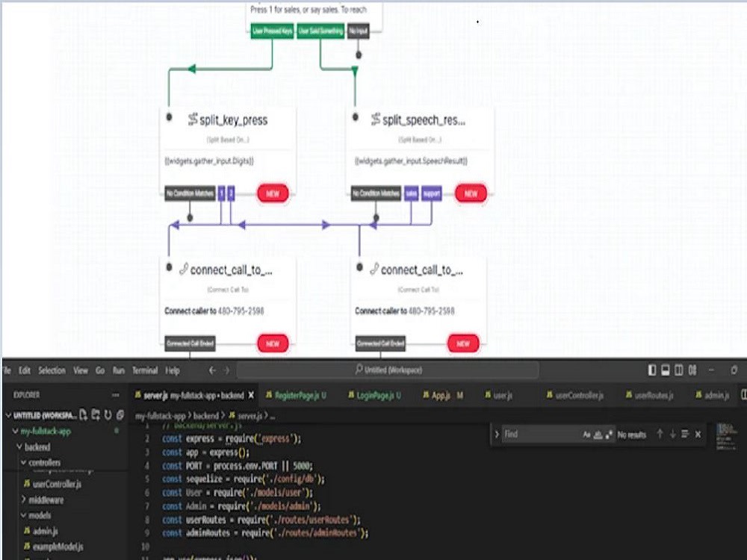747x560 pixels.
Task: Toggle Match Whole Word in Find widget
Action: pyautogui.click(x=598, y=435)
